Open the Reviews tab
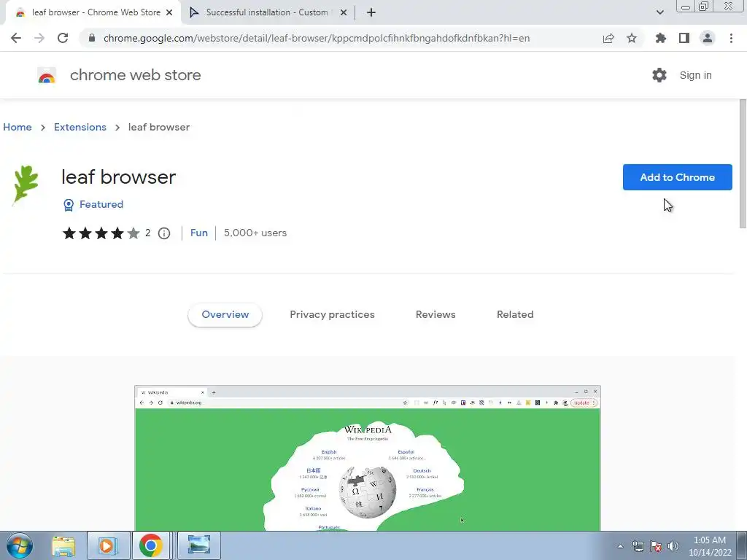This screenshot has width=747, height=560. tap(436, 314)
